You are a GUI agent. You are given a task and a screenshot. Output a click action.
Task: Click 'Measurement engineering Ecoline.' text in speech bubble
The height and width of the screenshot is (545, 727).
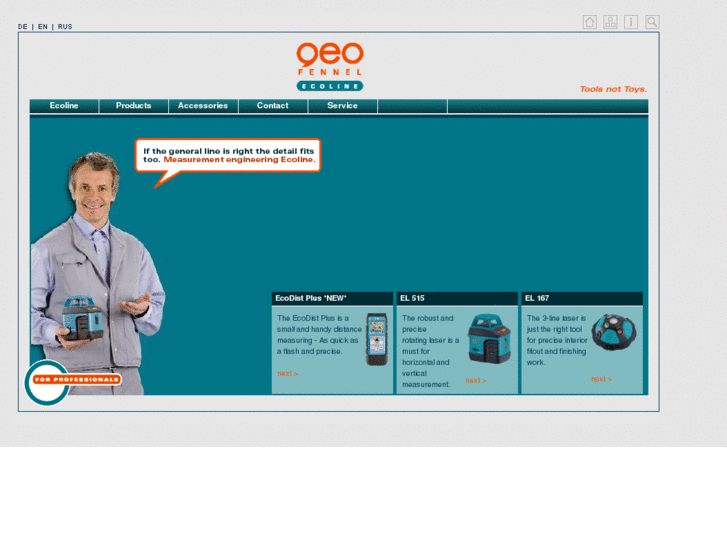pos(239,160)
